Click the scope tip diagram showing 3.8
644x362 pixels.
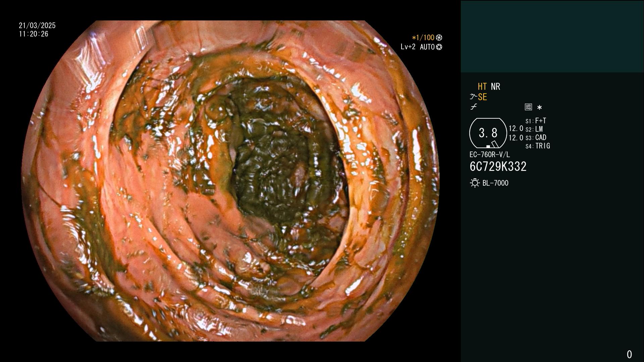488,133
